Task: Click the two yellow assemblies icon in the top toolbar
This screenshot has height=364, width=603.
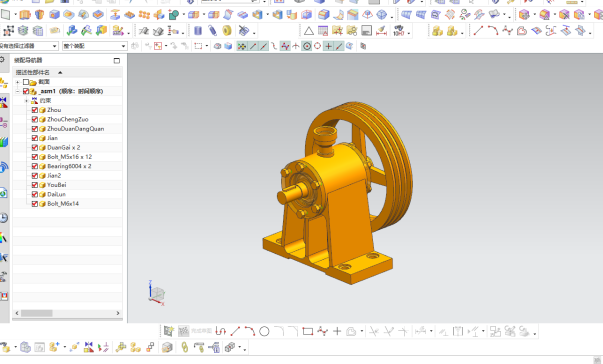Action: [437, 31]
